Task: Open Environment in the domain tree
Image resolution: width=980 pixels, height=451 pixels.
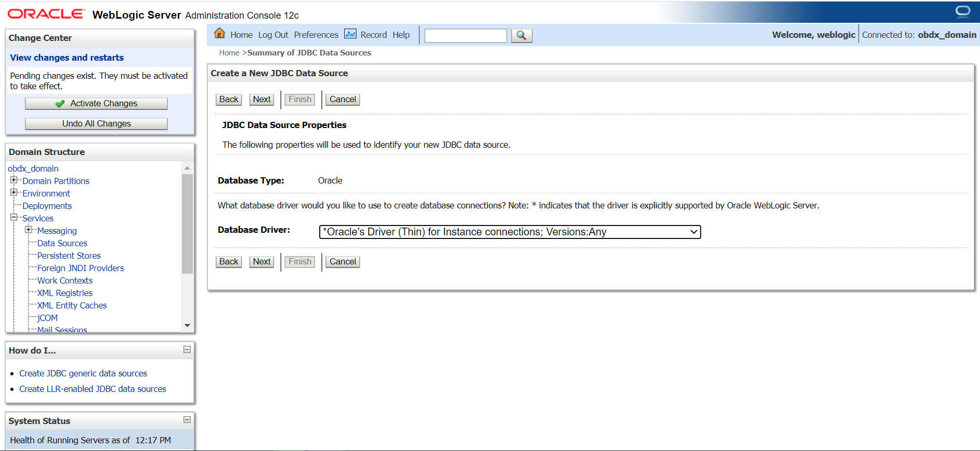Action: point(46,193)
